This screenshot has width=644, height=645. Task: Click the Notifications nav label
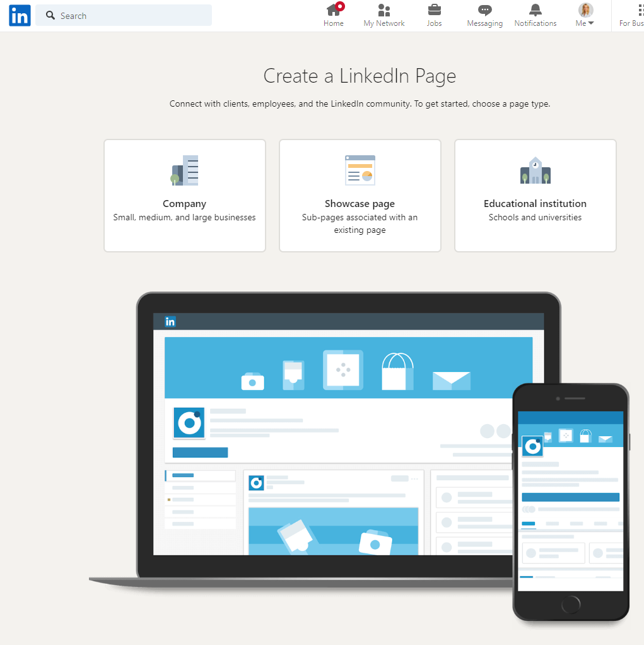tap(535, 23)
